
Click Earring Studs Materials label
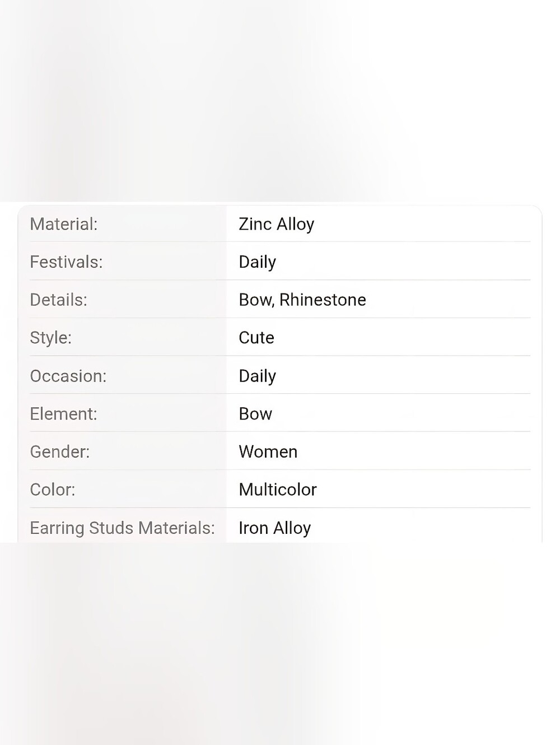click(123, 528)
